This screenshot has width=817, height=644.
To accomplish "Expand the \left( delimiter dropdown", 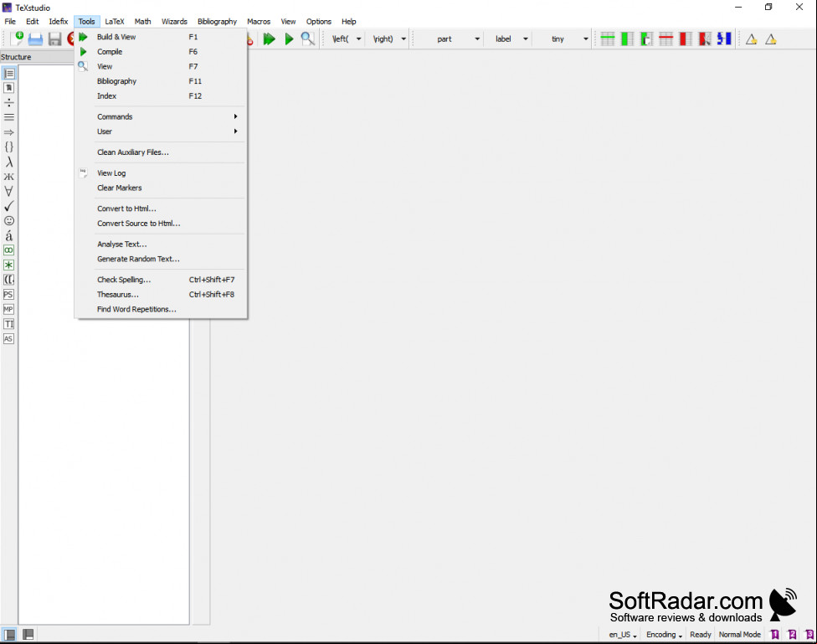I will point(358,39).
